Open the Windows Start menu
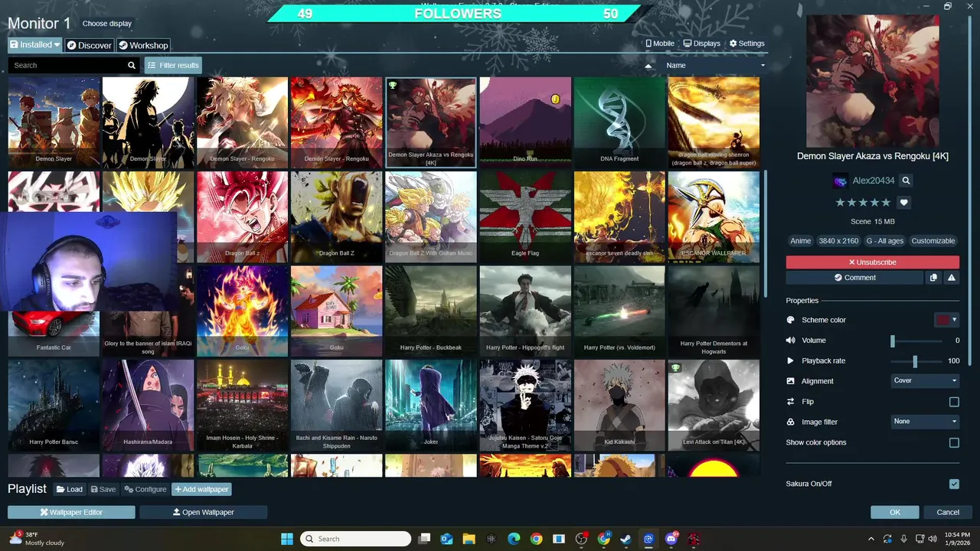The image size is (980, 551). [x=287, y=539]
